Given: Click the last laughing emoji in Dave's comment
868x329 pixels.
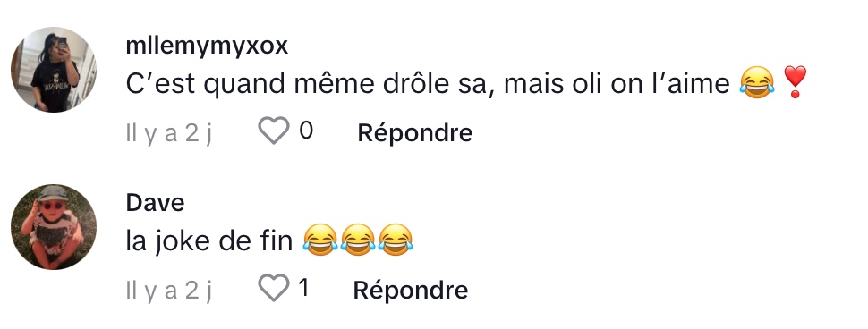Looking at the screenshot, I should [x=396, y=240].
